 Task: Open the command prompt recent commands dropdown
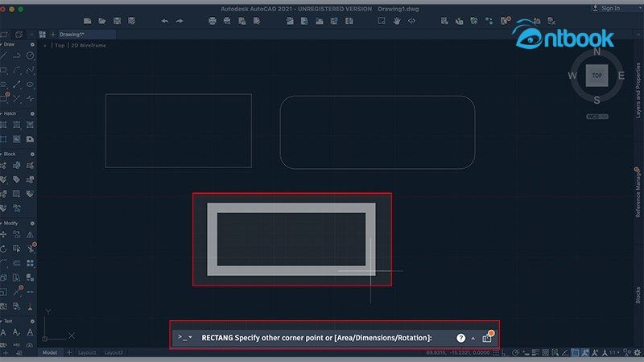[185, 337]
